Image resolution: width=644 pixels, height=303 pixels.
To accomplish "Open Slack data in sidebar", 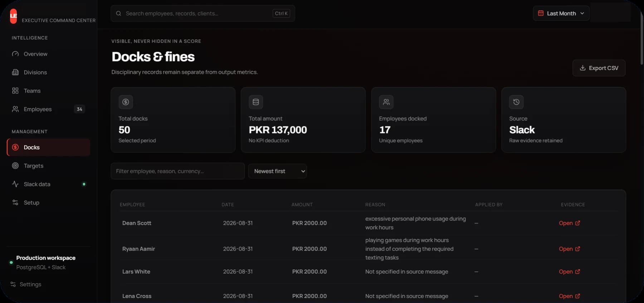I will click(48, 184).
